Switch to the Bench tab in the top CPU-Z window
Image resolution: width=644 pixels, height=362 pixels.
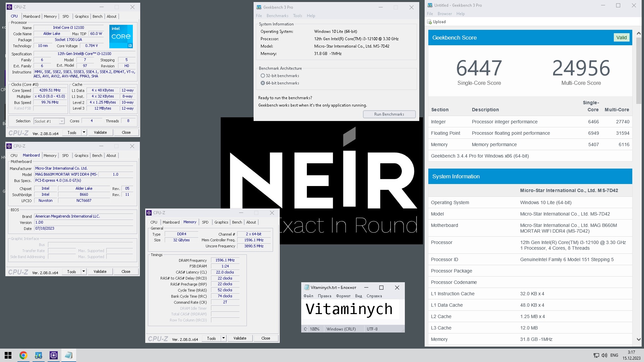point(98,16)
